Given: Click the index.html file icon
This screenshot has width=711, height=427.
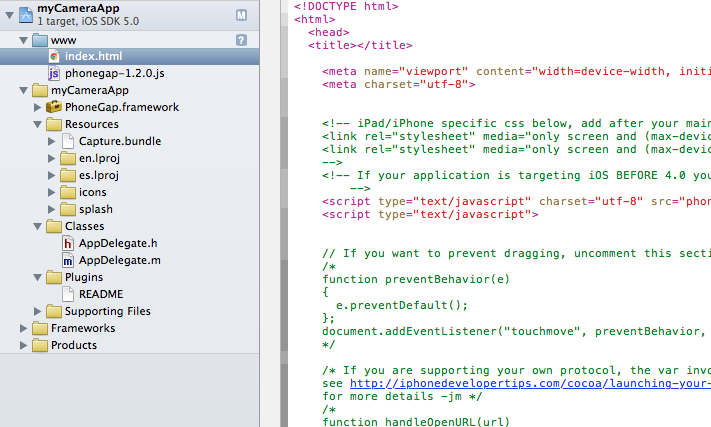Looking at the screenshot, I should tap(54, 56).
